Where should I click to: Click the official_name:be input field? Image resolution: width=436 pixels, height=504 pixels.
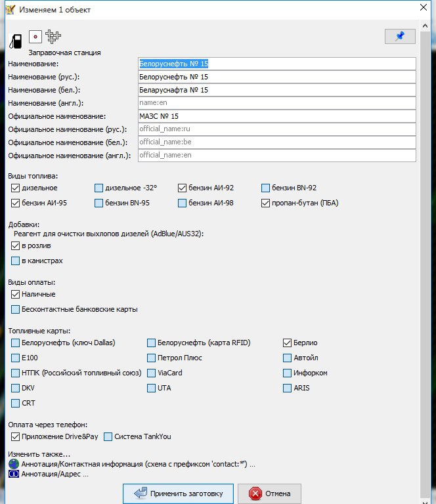277,142
